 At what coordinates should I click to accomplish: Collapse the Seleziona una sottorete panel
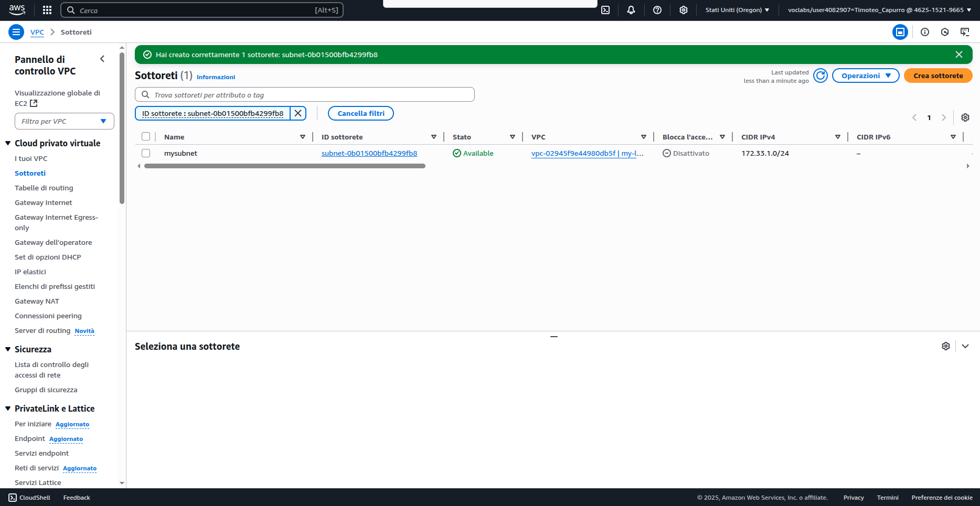click(x=965, y=346)
